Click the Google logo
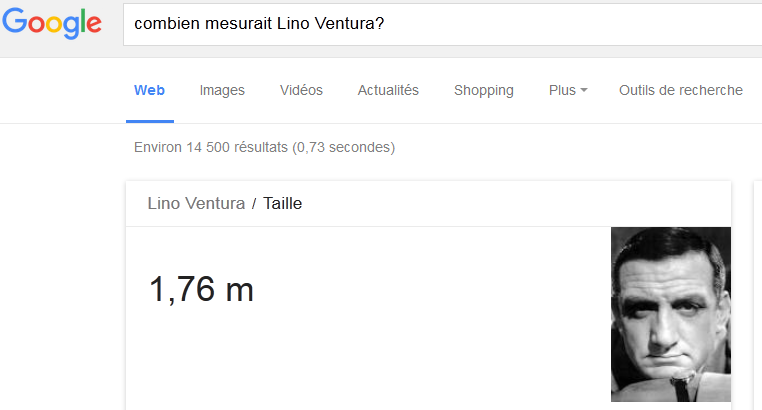The width and height of the screenshot is (762, 410). (x=52, y=23)
